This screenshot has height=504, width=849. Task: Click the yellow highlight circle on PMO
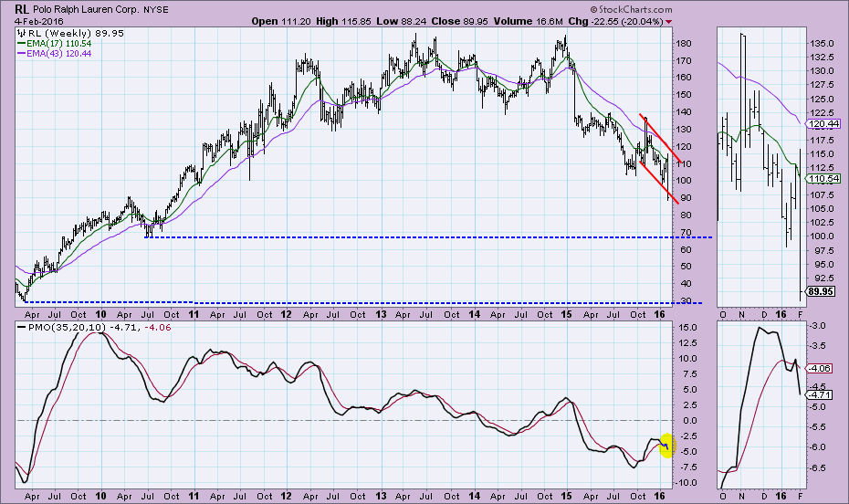tap(666, 445)
